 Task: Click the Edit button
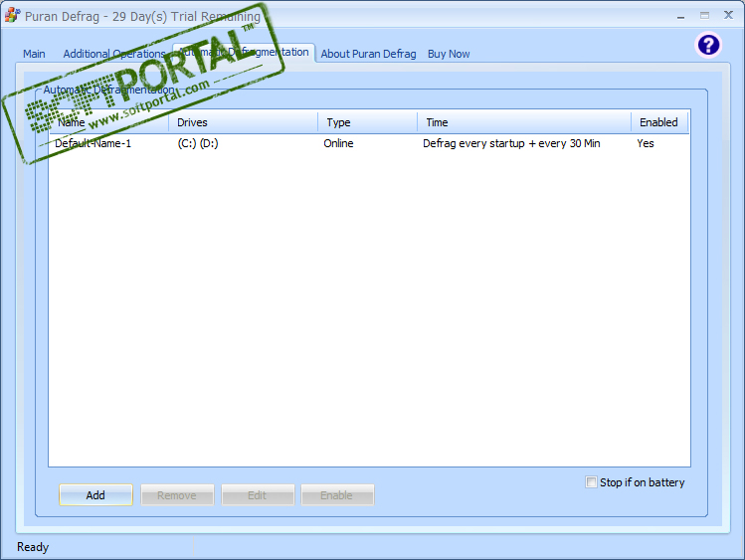(257, 495)
